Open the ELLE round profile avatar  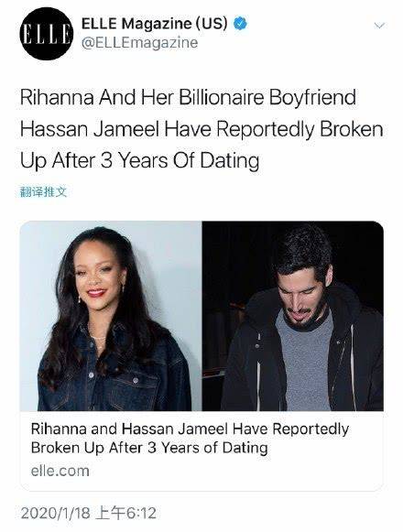click(47, 34)
